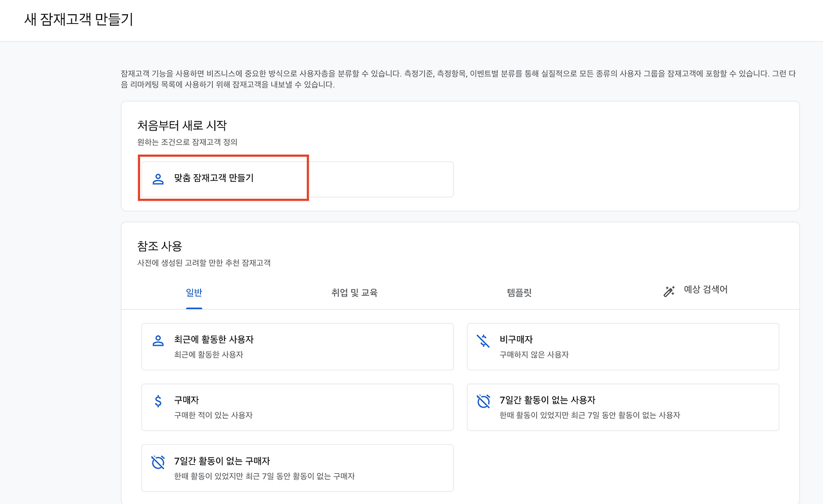823x504 pixels.
Task: Open the 템플릿 tab
Action: [518, 292]
